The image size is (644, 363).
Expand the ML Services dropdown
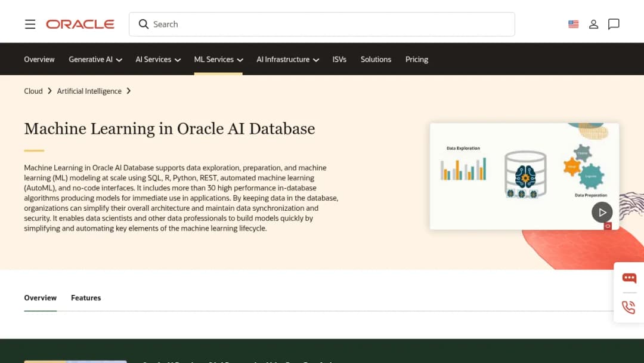(218, 59)
